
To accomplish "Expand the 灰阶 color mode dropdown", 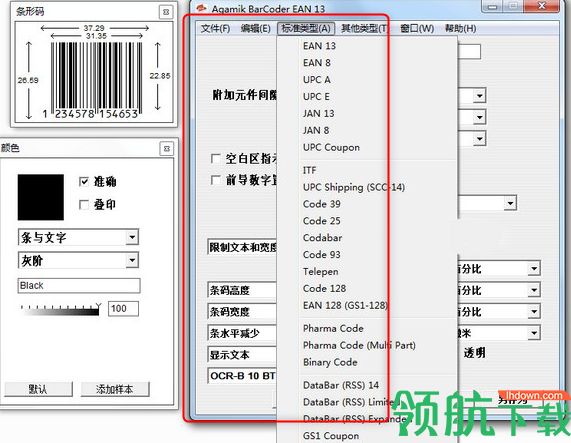I will click(x=132, y=260).
